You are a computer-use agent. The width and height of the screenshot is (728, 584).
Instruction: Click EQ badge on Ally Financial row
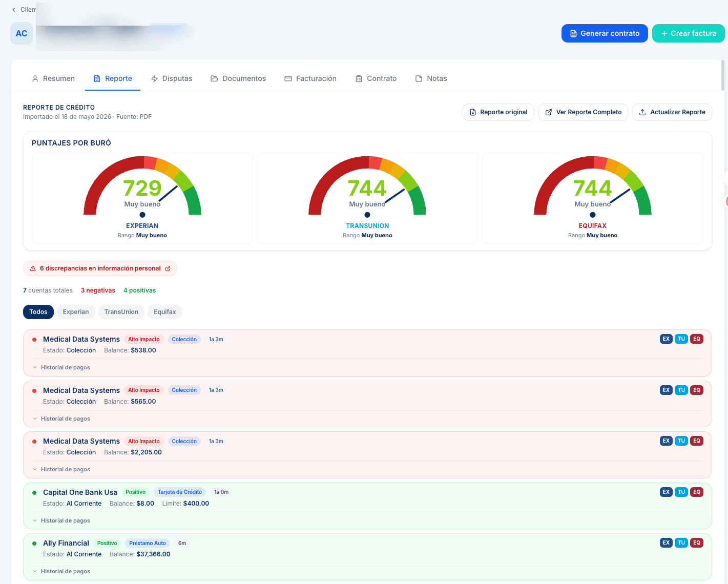[x=697, y=543]
